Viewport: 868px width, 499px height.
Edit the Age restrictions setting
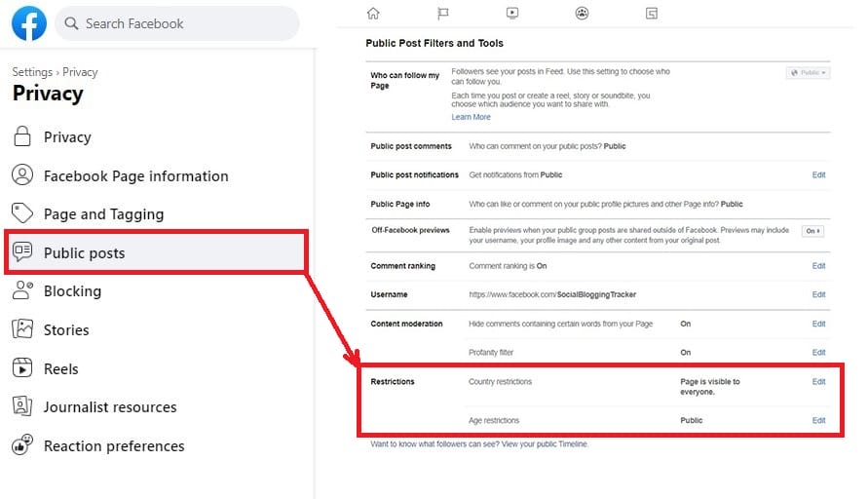[x=818, y=420]
